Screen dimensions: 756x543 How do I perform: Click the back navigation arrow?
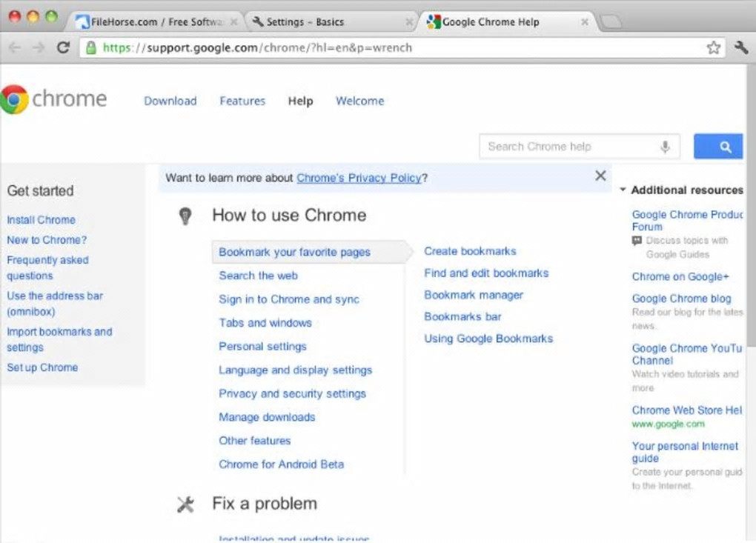tap(15, 48)
